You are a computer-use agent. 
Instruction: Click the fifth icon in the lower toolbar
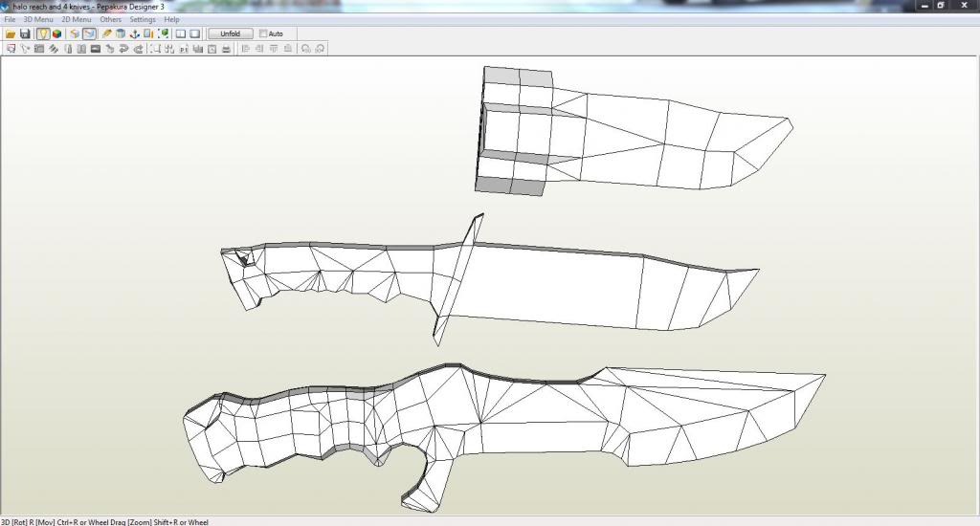[68, 49]
